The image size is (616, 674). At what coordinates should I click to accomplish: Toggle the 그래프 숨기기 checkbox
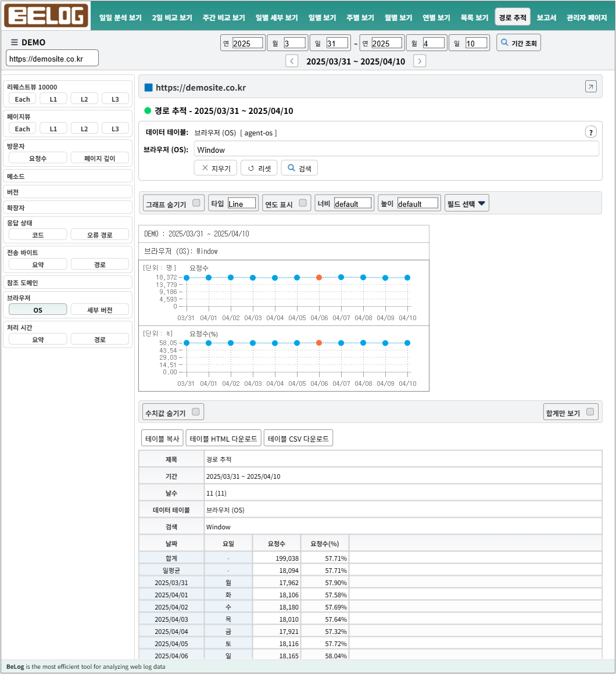196,203
